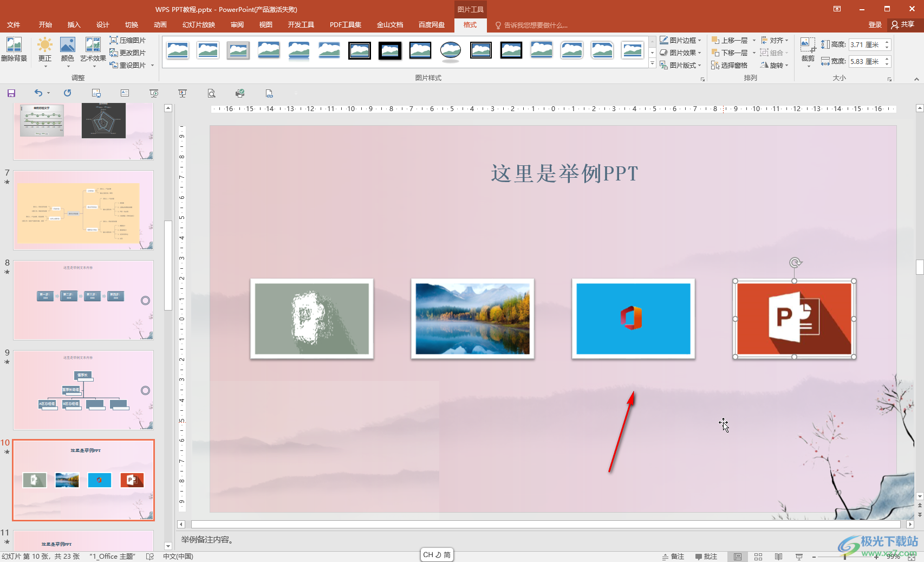The width and height of the screenshot is (924, 562).
Task: Select the landscape lake photo on slide
Action: [472, 319]
